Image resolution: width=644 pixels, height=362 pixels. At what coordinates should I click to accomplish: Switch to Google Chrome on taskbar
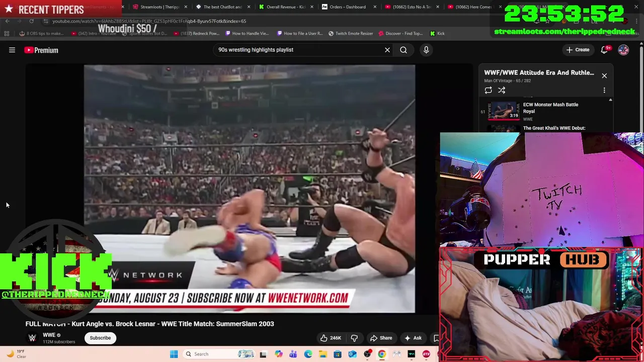pyautogui.click(x=382, y=354)
